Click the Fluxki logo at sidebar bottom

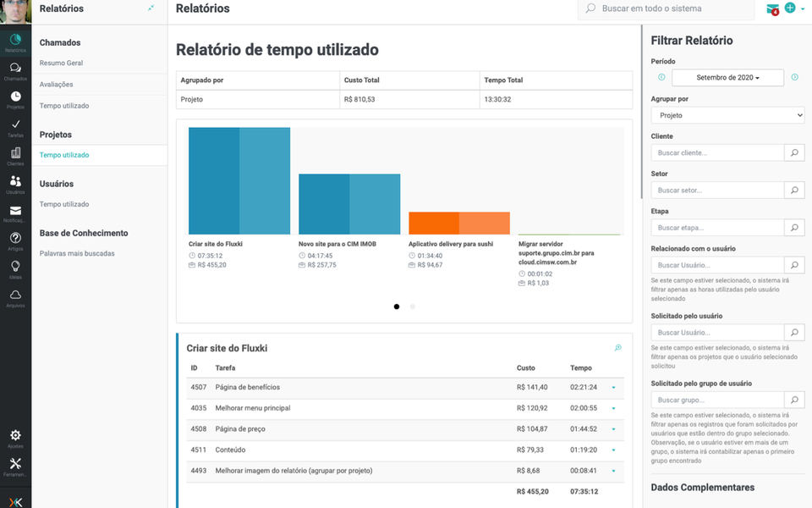click(15, 501)
